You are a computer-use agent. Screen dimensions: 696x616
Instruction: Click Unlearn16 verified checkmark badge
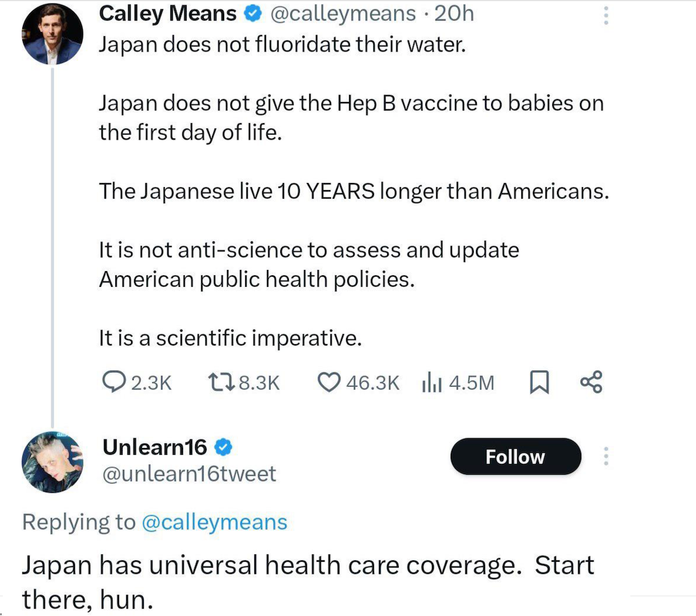click(x=224, y=448)
